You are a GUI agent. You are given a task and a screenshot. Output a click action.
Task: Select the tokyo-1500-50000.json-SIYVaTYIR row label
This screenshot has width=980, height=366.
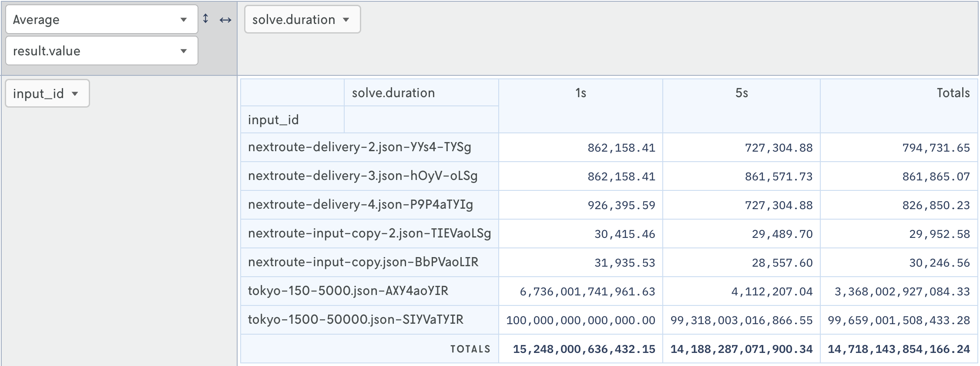click(x=355, y=320)
